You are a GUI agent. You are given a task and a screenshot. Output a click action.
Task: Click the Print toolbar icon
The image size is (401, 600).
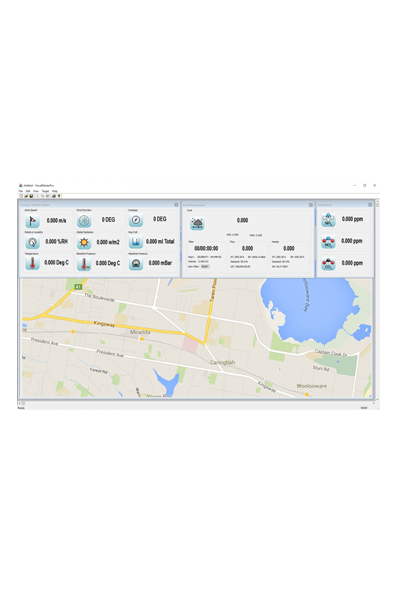coord(54,196)
